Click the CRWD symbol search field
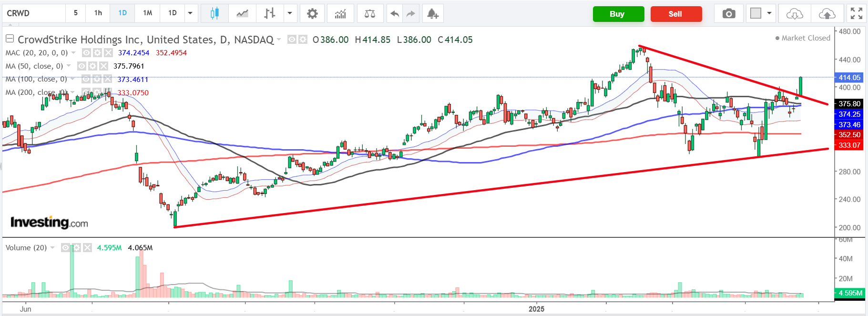This screenshot has width=868, height=316. coord(34,13)
